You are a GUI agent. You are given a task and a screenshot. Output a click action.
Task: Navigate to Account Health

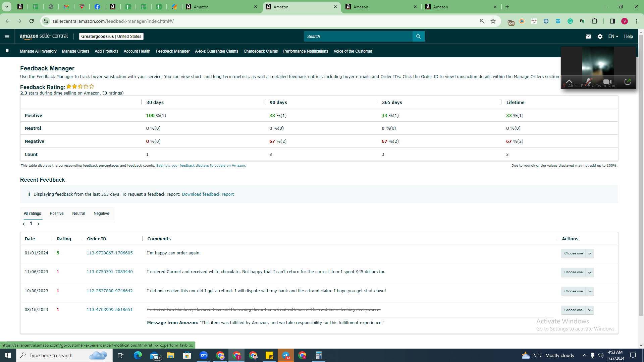pos(137,51)
